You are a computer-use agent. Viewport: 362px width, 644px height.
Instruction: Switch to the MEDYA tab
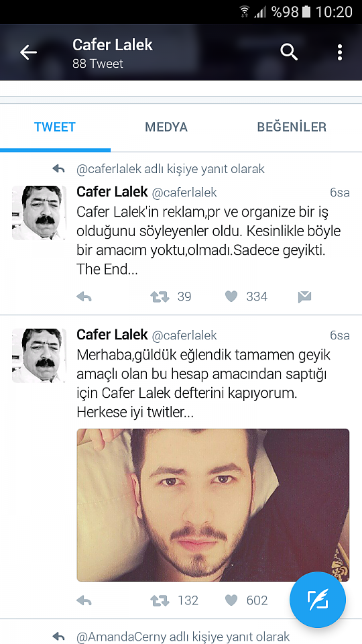(166, 127)
